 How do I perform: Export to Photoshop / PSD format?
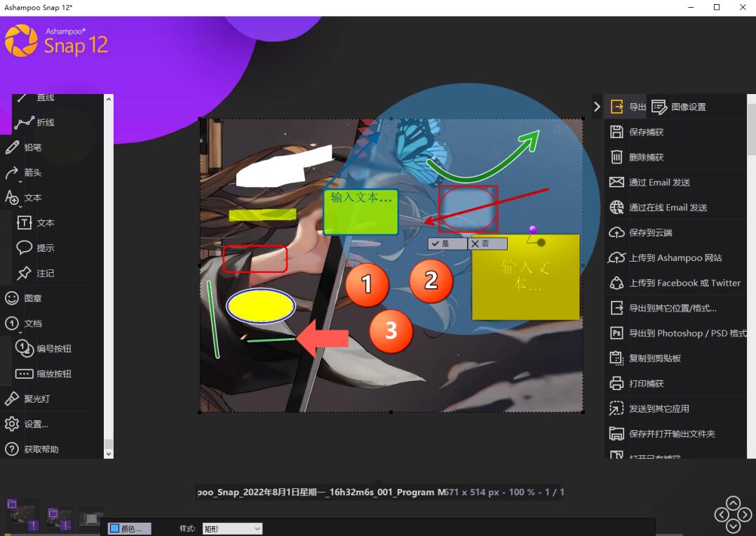(x=677, y=333)
